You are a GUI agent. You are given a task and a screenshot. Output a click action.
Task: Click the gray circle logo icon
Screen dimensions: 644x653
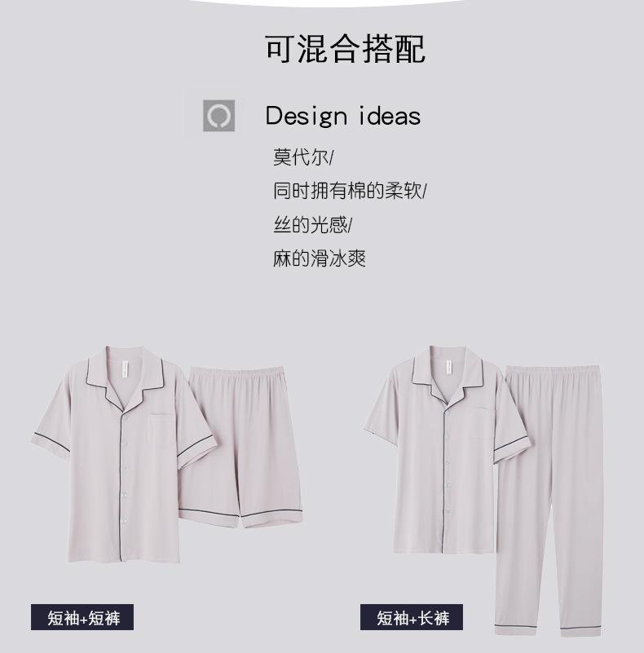(218, 116)
